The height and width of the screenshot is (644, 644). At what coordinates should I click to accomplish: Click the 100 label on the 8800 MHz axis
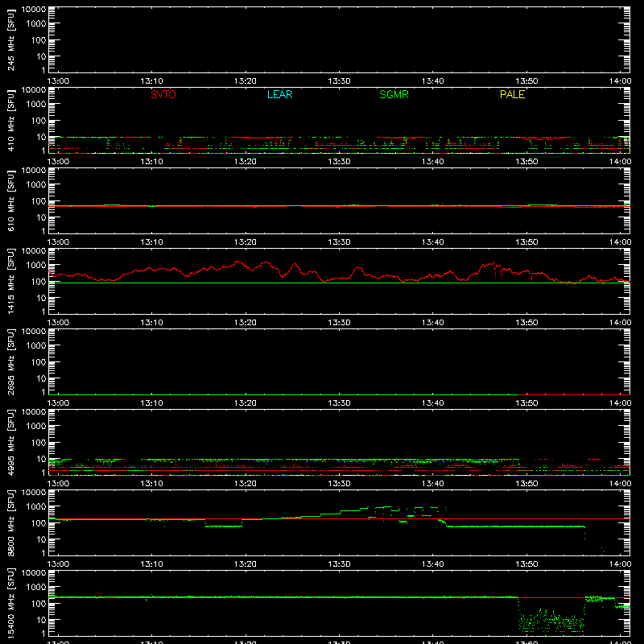(39, 523)
